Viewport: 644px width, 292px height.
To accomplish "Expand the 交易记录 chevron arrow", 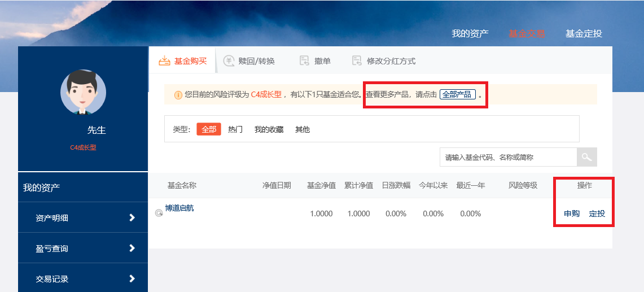I will (x=132, y=278).
